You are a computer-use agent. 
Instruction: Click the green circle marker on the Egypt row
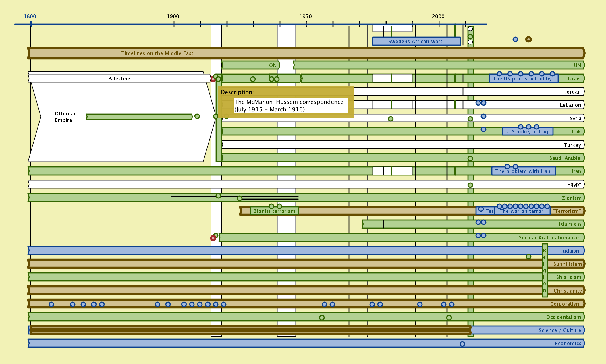pyautogui.click(x=470, y=185)
